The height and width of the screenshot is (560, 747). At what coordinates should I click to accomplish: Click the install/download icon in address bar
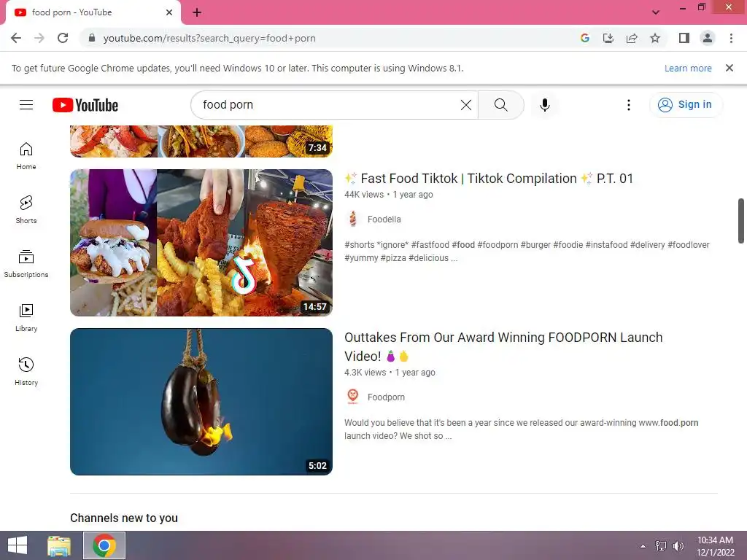[608, 38]
